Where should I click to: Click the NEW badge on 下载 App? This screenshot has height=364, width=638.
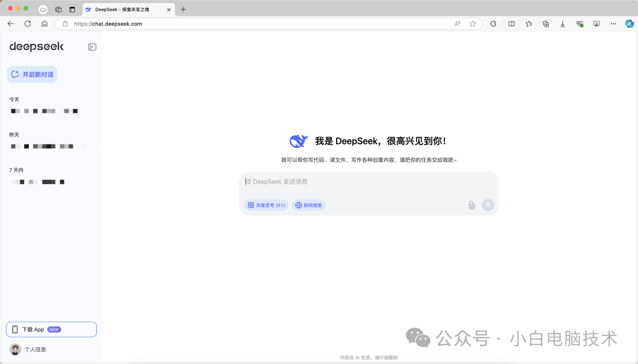[54, 329]
